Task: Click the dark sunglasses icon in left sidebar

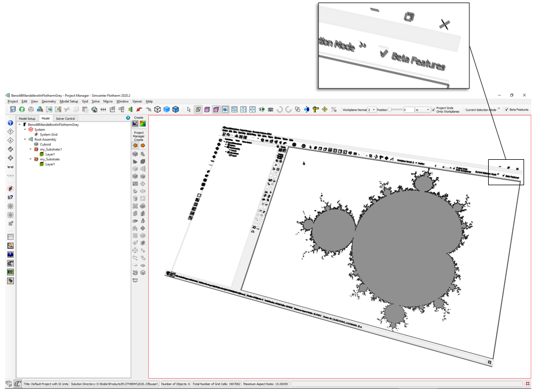Action: (11, 167)
